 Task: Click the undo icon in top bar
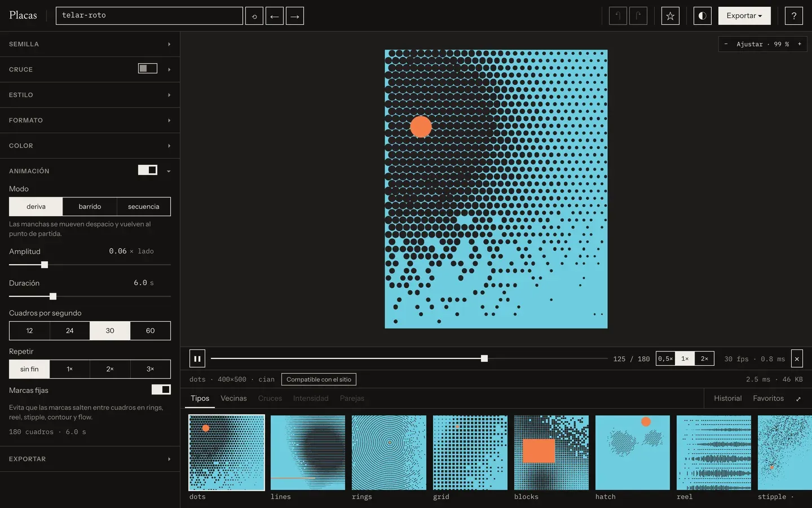(x=618, y=16)
